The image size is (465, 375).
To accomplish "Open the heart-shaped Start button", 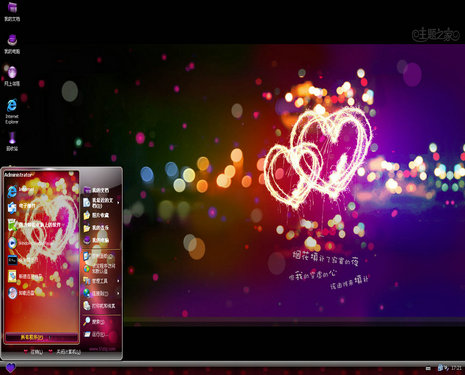I will coord(11,367).
